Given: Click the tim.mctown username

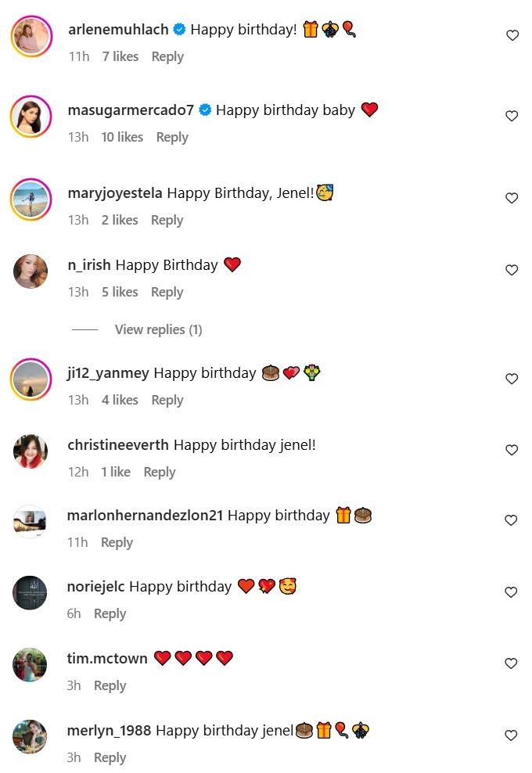Looking at the screenshot, I should point(107,659).
